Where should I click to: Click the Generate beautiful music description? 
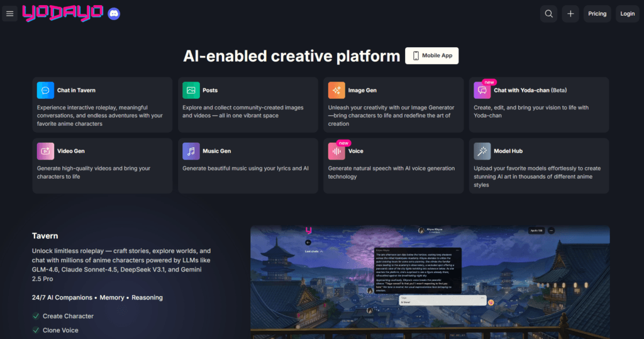tap(245, 169)
